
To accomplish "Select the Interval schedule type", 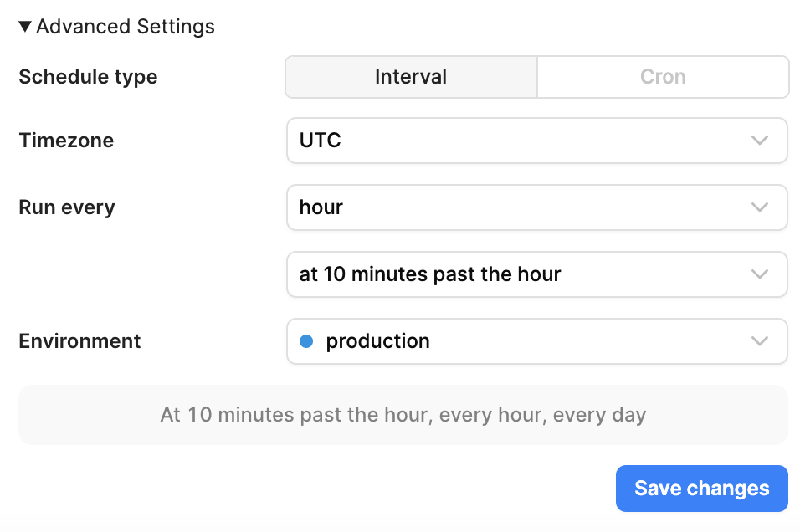I will 411,77.
